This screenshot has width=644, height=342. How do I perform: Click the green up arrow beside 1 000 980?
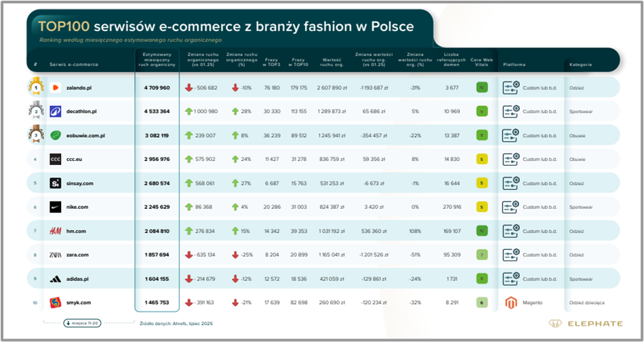(189, 111)
